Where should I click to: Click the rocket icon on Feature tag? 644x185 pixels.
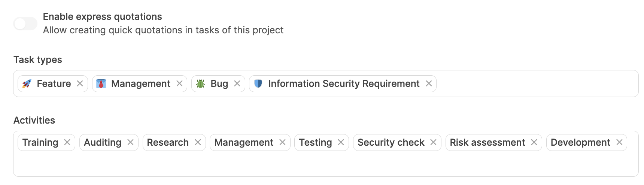coord(27,84)
